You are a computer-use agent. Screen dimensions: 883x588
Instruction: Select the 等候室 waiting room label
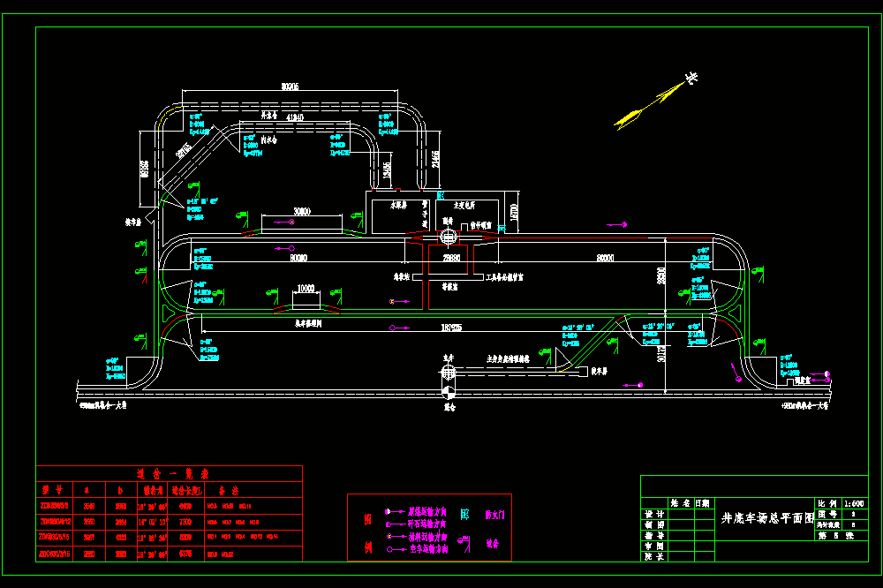449,287
